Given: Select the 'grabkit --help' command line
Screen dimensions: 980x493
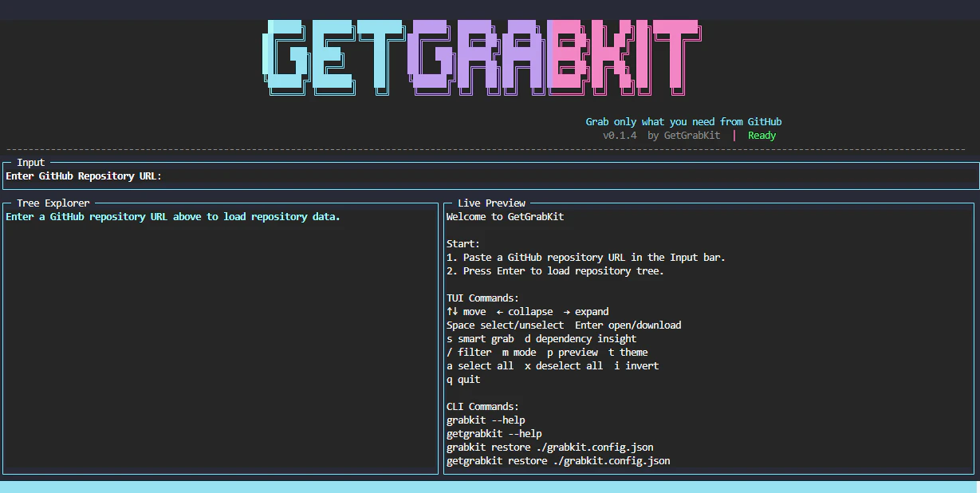Looking at the screenshot, I should click(x=486, y=420).
